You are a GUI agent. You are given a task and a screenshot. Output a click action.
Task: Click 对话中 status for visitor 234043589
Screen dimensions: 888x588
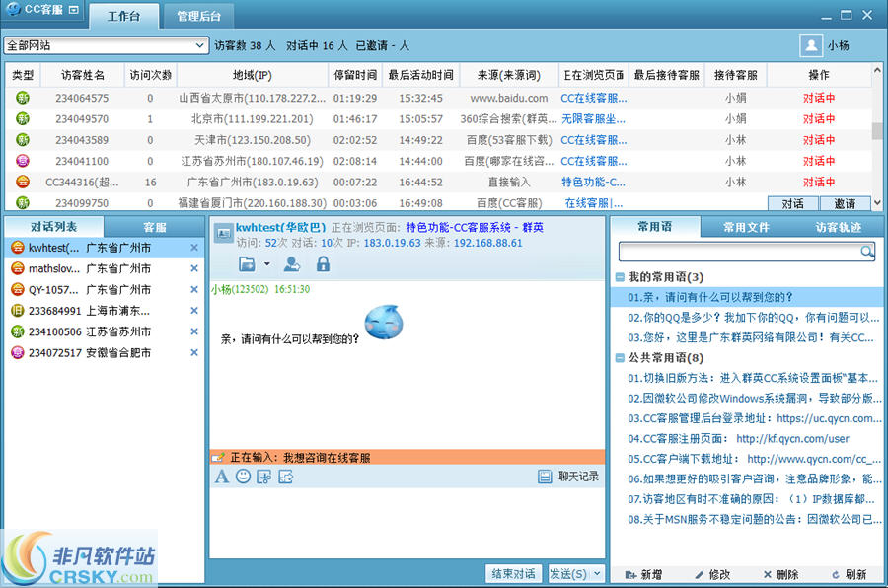[819, 140]
